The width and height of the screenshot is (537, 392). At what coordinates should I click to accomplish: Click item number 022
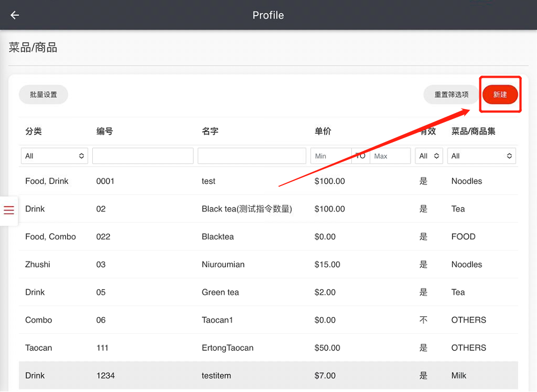[x=103, y=237]
